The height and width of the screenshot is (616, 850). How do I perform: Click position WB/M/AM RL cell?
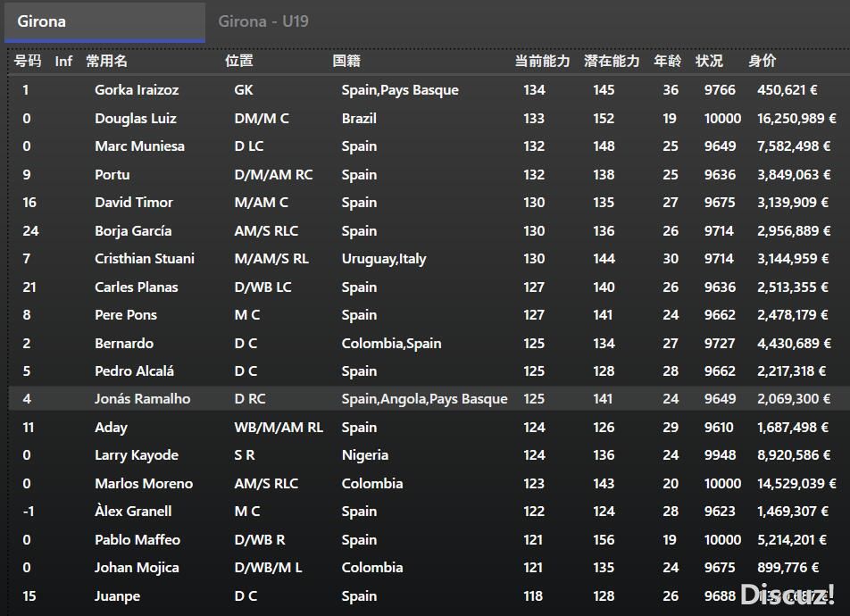[279, 428]
